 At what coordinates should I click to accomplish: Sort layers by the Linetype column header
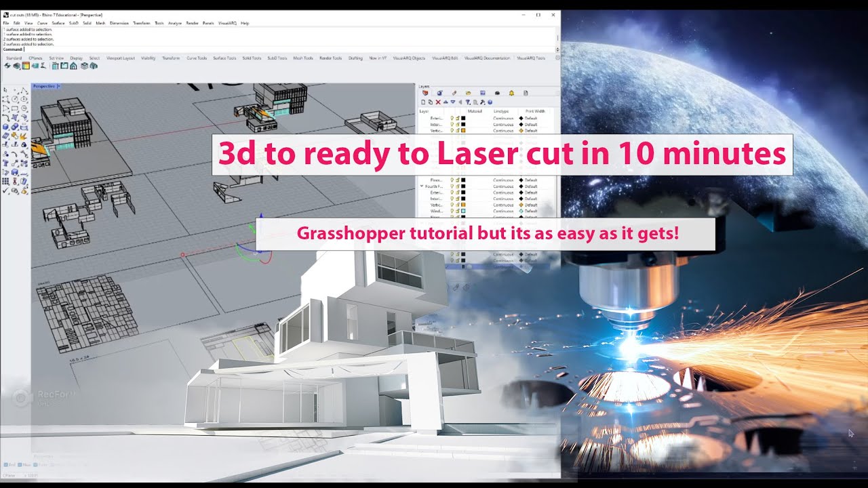click(x=501, y=111)
